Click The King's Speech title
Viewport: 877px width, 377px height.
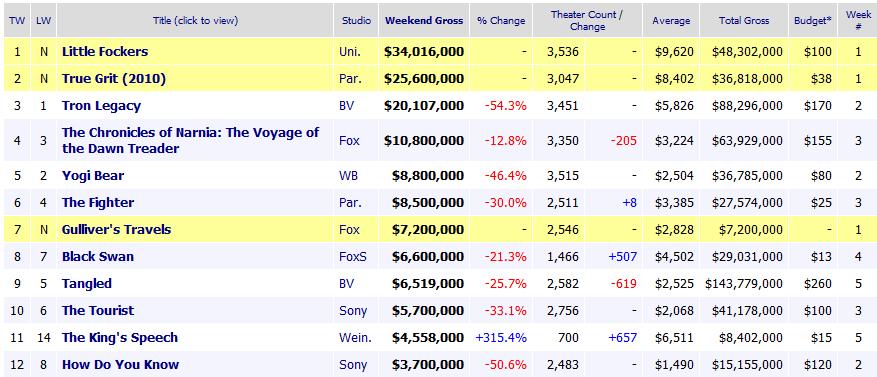[x=120, y=337]
